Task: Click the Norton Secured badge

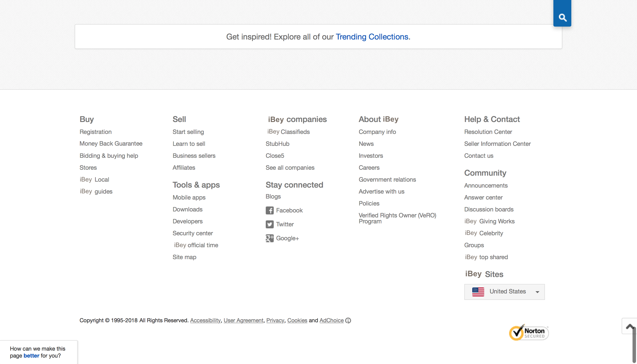Action: tap(528, 333)
